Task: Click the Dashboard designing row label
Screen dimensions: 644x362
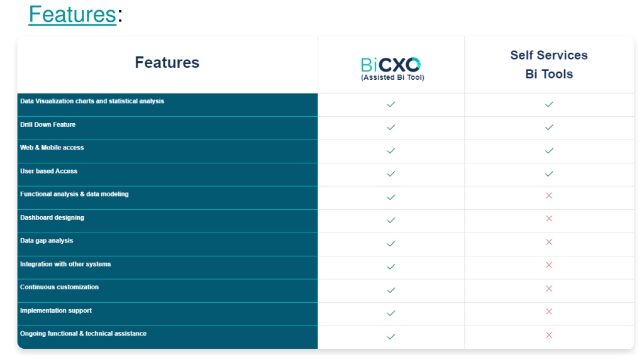Action: tap(52, 217)
